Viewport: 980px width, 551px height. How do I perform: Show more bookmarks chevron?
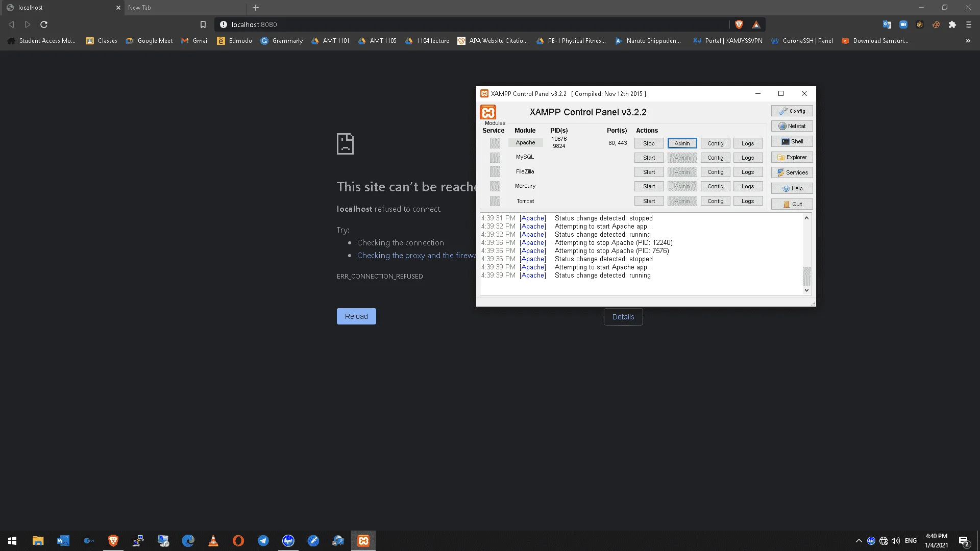pyautogui.click(x=968, y=41)
